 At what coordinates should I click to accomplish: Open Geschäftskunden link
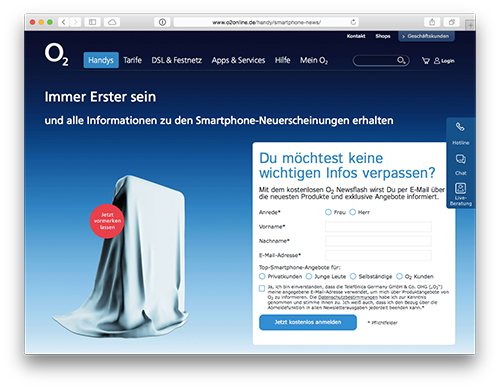426,36
